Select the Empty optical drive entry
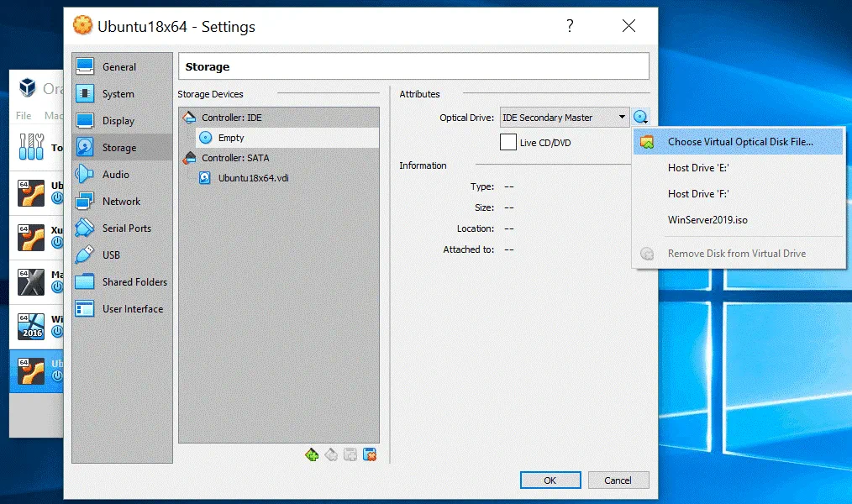The width and height of the screenshot is (852, 504). pyautogui.click(x=230, y=138)
